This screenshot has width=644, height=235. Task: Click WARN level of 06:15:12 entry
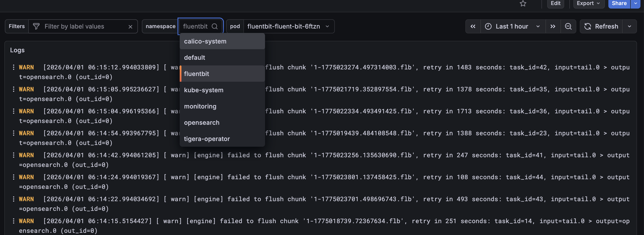[x=26, y=67]
